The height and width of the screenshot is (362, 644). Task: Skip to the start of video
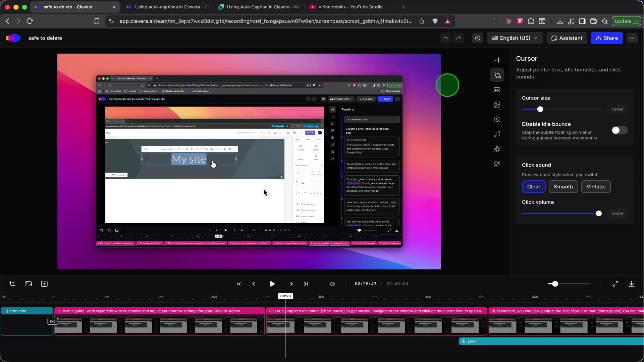pos(239,284)
